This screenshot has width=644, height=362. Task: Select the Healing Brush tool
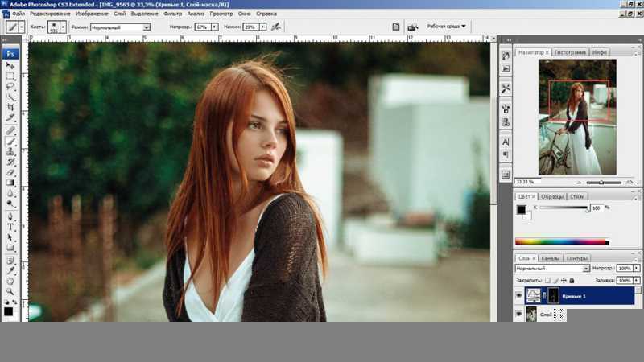tap(10, 130)
